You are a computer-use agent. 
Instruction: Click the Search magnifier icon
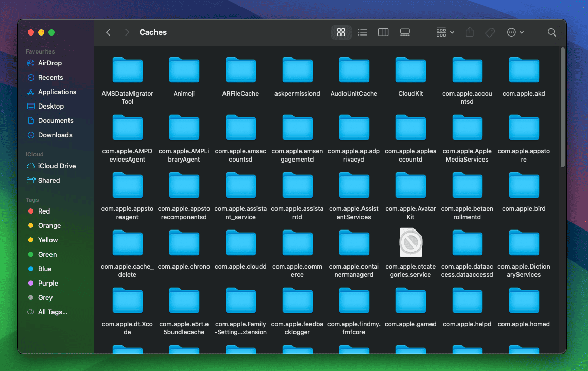(551, 32)
